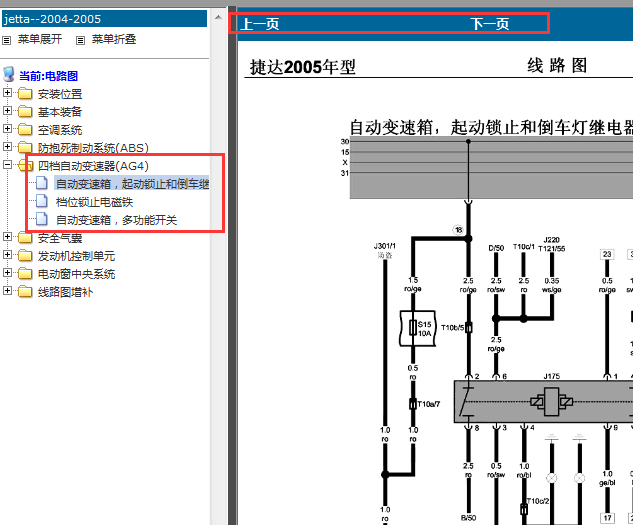Expand the 空调系统 tree node
Viewport: 633px width, 525px height.
7,128
